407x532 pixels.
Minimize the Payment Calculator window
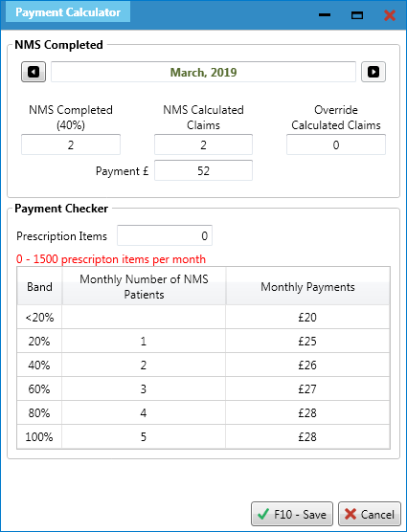(x=325, y=15)
